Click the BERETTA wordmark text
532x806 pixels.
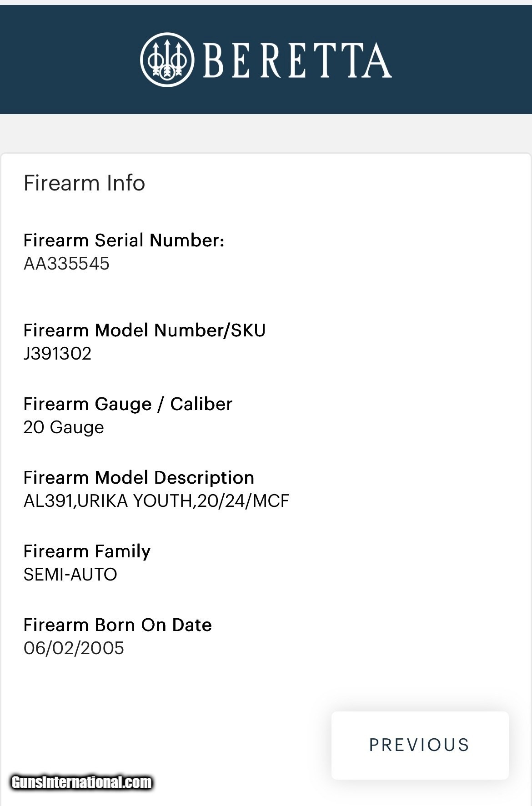click(x=297, y=60)
